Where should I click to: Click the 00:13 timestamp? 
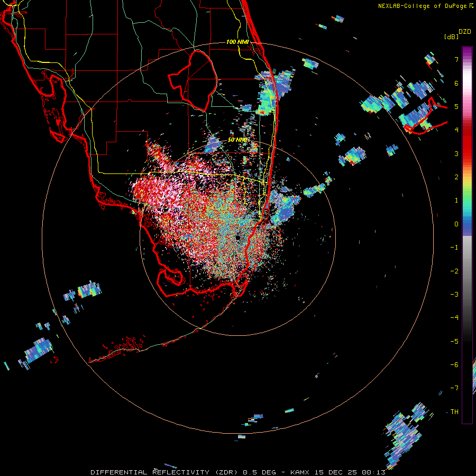pyautogui.click(x=374, y=472)
